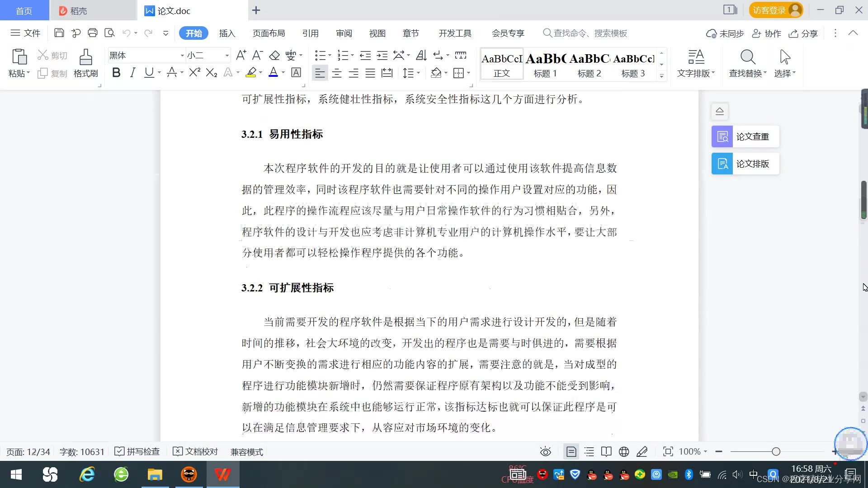The image size is (868, 488).
Task: Expand the font size dropdown
Action: click(227, 56)
